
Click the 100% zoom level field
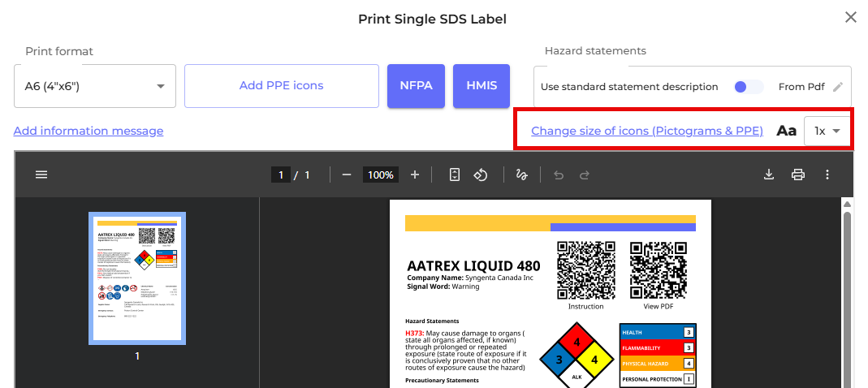pos(381,175)
